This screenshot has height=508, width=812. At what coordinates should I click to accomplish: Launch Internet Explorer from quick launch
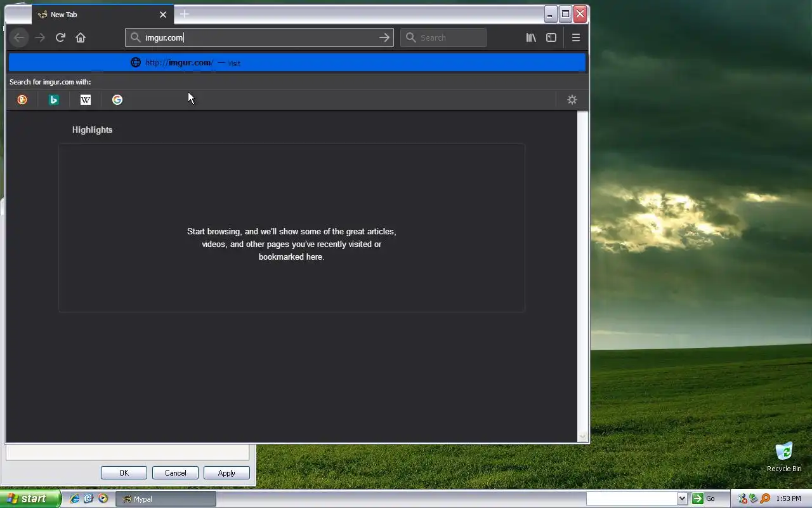75,499
